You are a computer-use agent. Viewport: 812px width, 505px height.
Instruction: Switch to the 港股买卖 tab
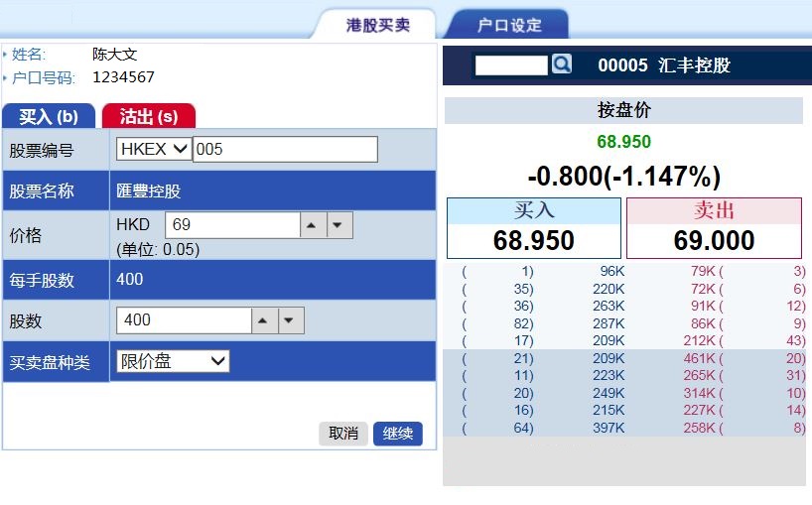[377, 25]
